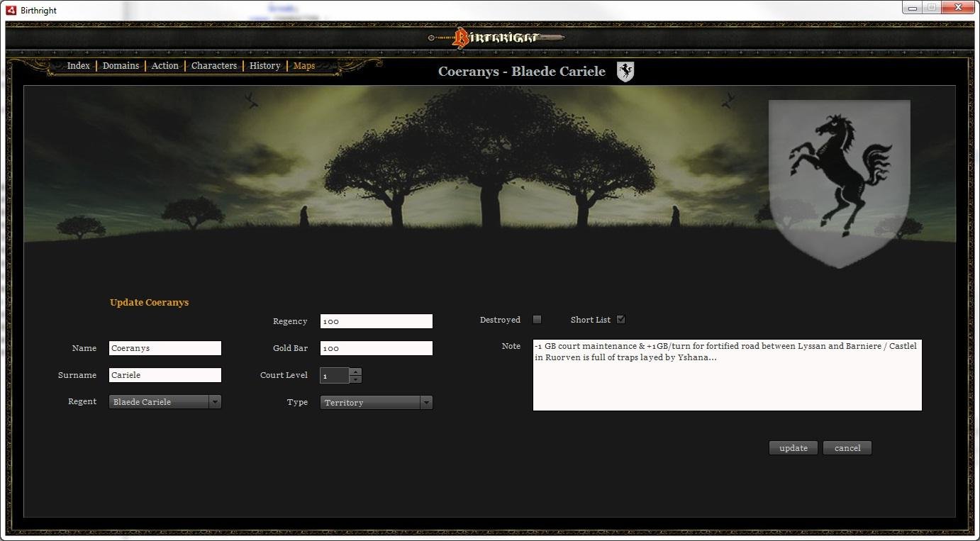Click the Court Level value field
The height and width of the screenshot is (541, 980).
click(335, 375)
